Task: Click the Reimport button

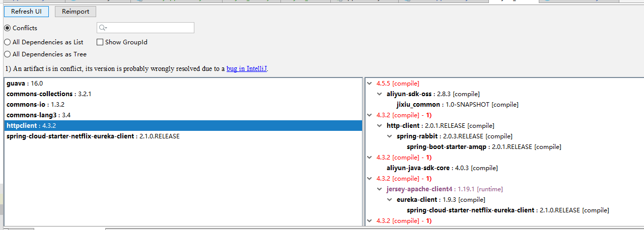Action: pyautogui.click(x=76, y=12)
